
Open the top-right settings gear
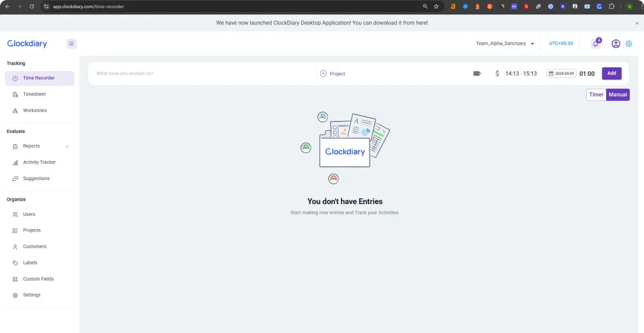[x=629, y=43]
